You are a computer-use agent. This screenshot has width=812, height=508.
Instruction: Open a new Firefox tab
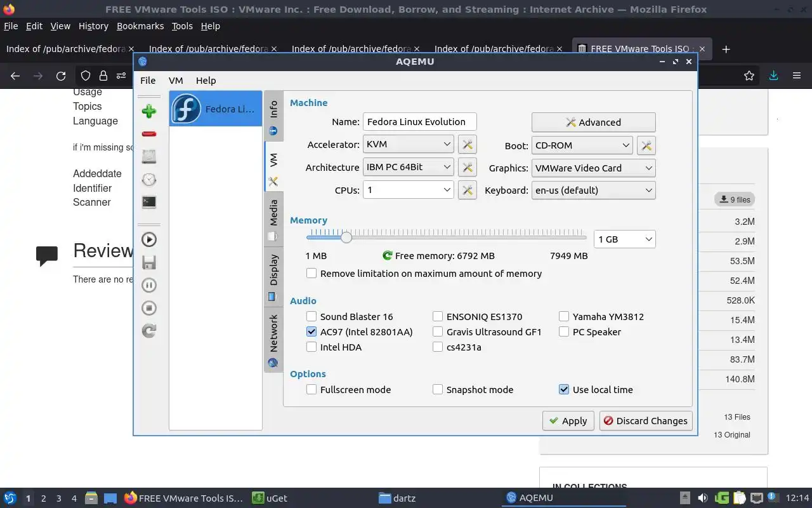(x=726, y=49)
